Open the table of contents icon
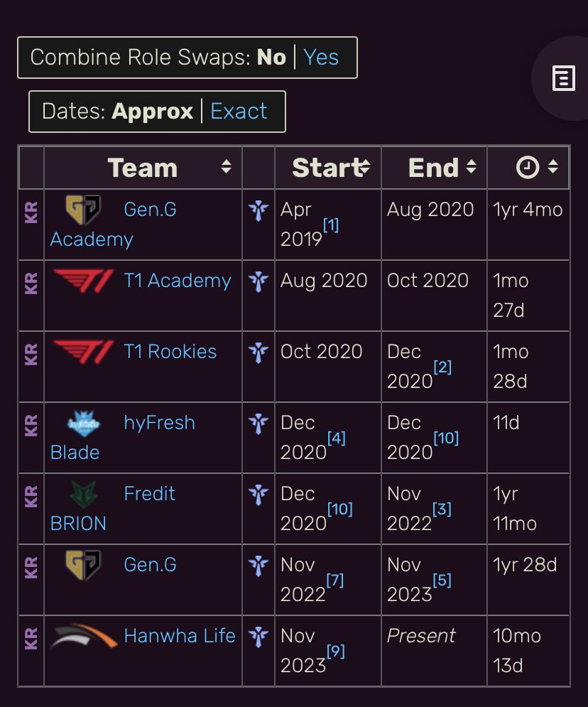This screenshot has width=588, height=707. click(564, 78)
